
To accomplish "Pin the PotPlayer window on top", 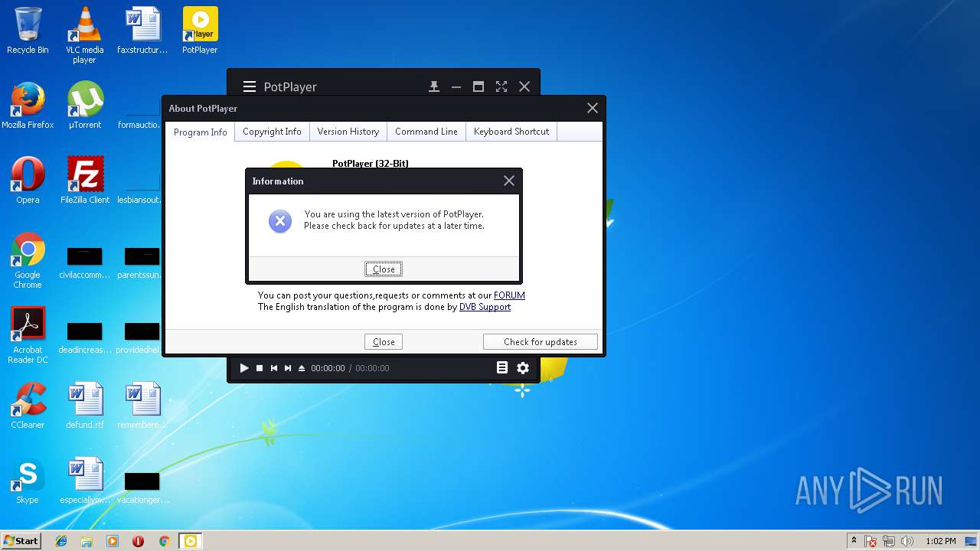I will (x=434, y=86).
